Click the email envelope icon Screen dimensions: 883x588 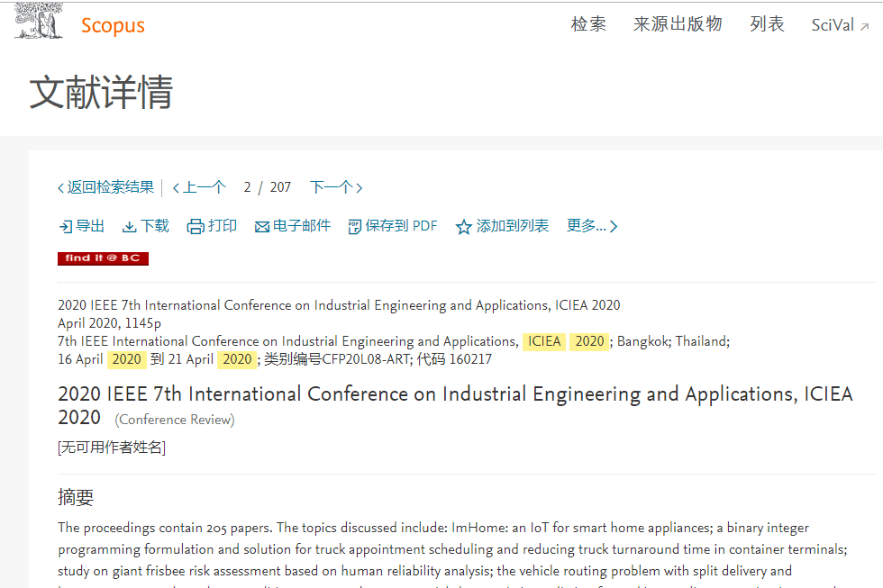tap(262, 227)
